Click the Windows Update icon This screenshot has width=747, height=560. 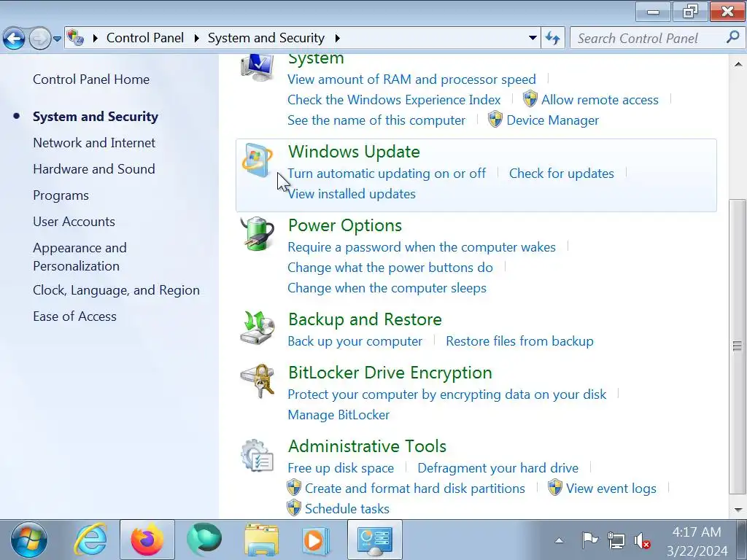258,160
